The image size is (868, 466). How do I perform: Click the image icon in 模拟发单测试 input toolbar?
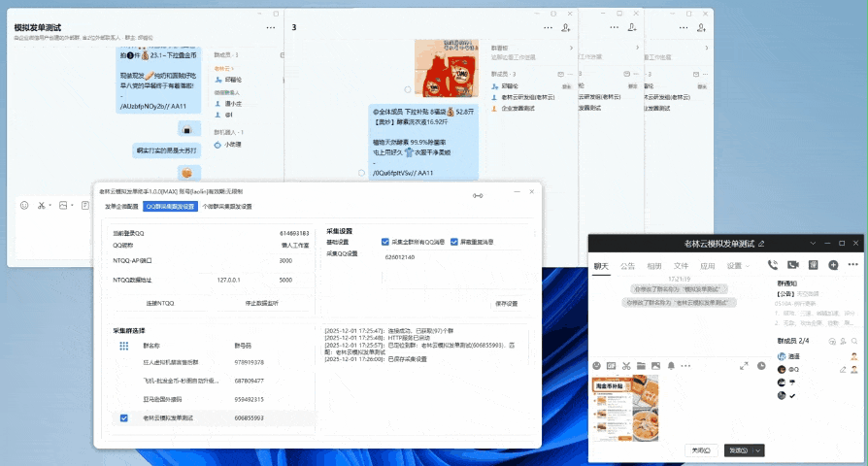[63, 205]
